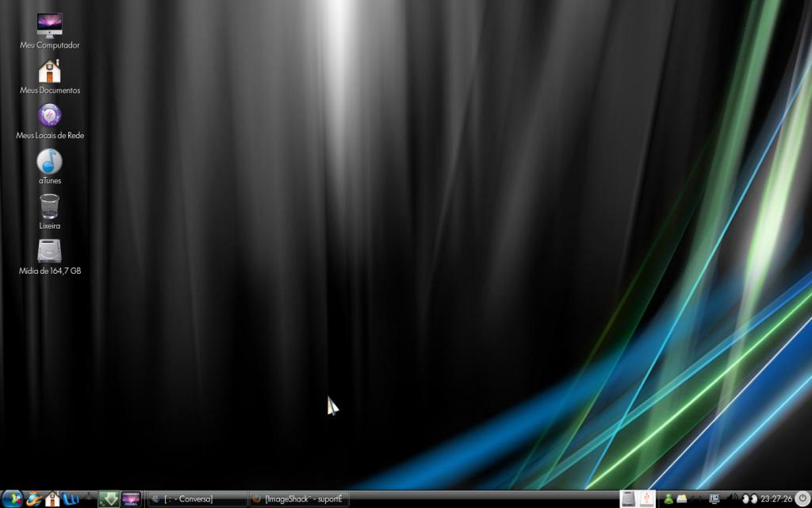Image resolution: width=812 pixels, height=508 pixels.
Task: Open the Meu Computador desktop icon
Action: click(x=51, y=24)
